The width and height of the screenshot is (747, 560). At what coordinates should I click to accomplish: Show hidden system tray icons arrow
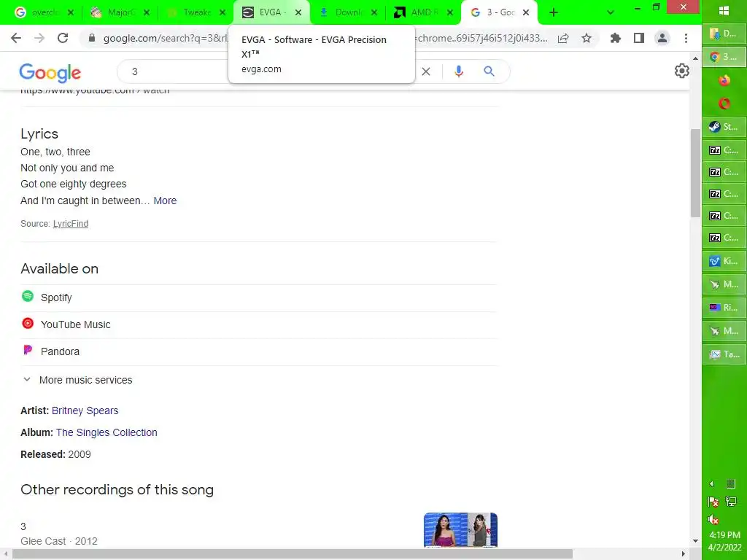pos(711,484)
